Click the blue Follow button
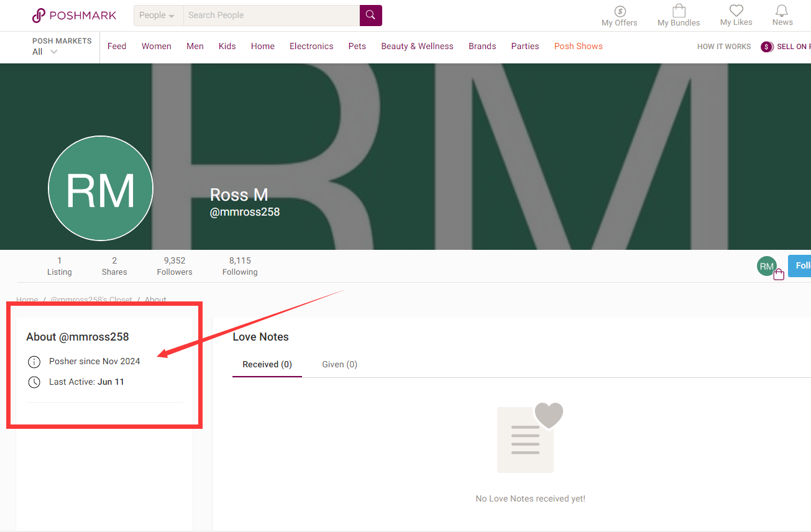The width and height of the screenshot is (811, 532). pyautogui.click(x=799, y=266)
